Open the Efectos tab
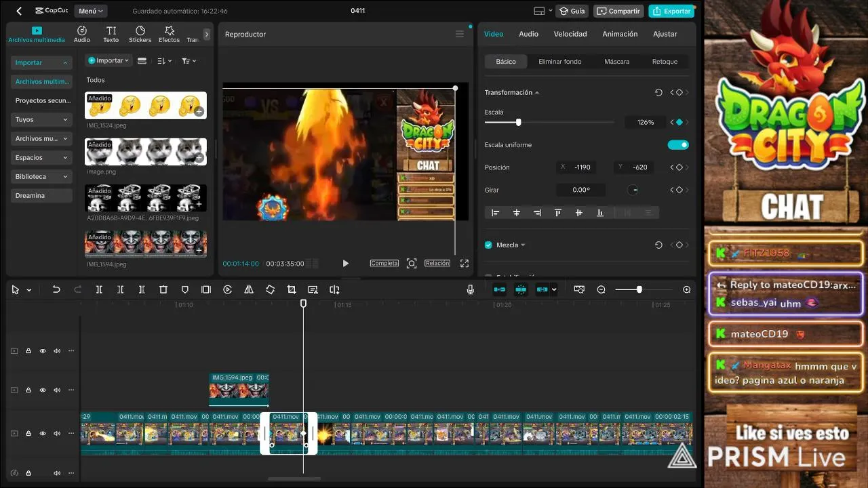Image resolution: width=868 pixels, height=488 pixels. pyautogui.click(x=170, y=35)
